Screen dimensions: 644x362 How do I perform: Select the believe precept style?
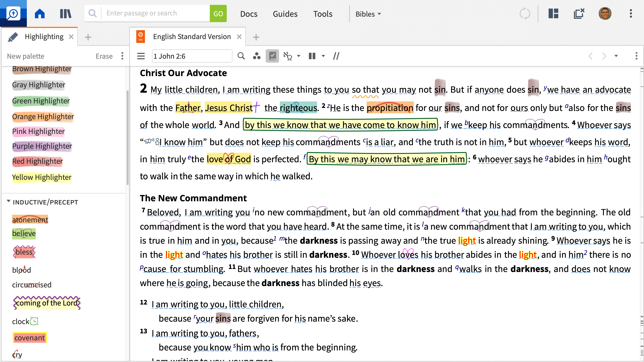point(24,234)
